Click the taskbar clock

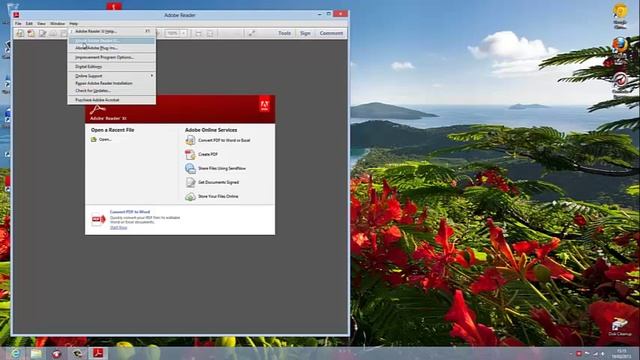click(x=622, y=353)
